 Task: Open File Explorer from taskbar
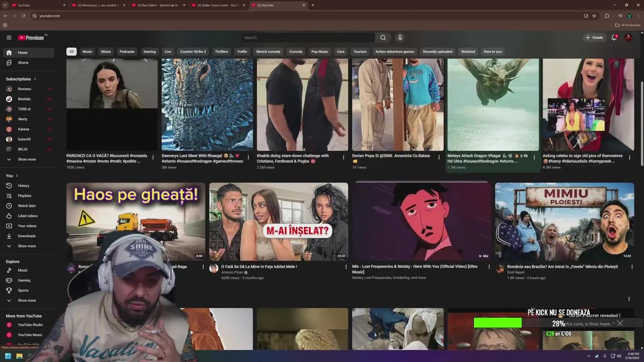(19, 356)
